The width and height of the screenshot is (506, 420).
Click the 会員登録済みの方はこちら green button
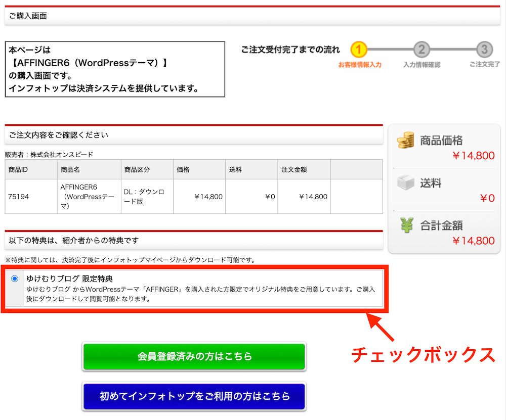point(194,356)
